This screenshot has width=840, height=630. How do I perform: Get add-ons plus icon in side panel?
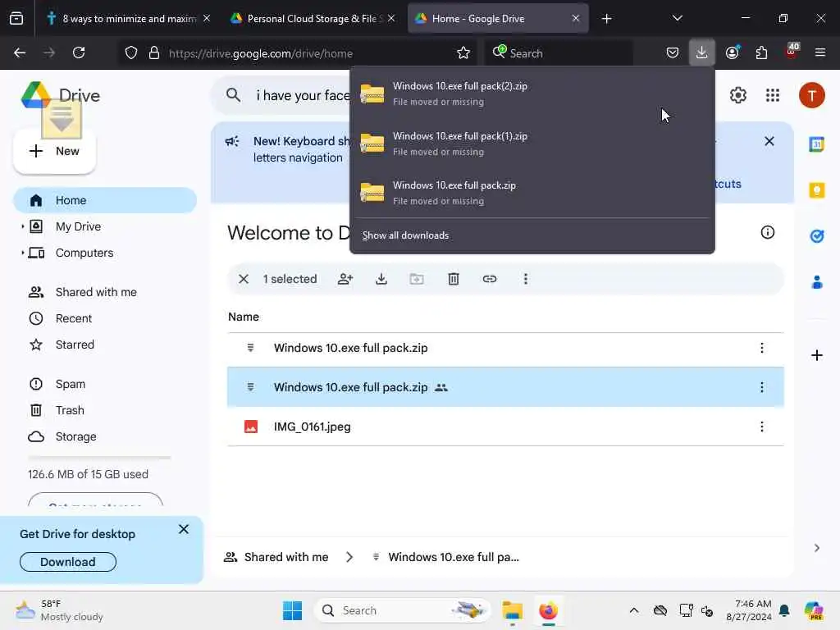pyautogui.click(x=816, y=355)
